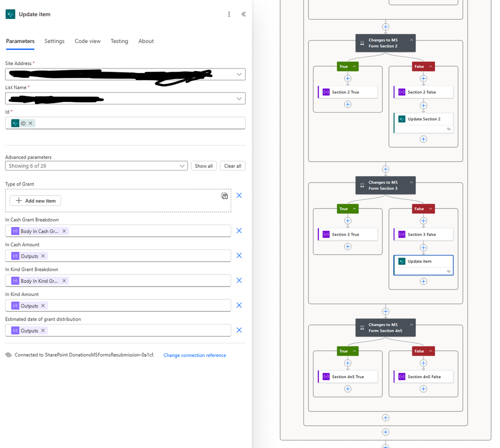Open the Advanced parameters Showing 6 of 29 dropdown

(x=96, y=165)
